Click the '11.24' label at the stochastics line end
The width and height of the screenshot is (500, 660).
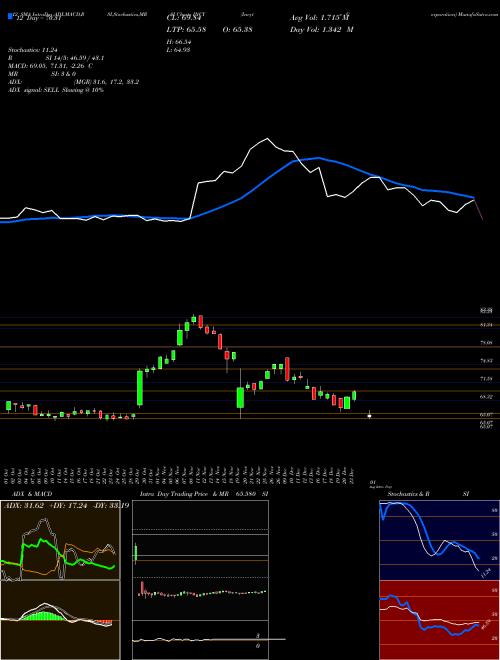point(486,573)
